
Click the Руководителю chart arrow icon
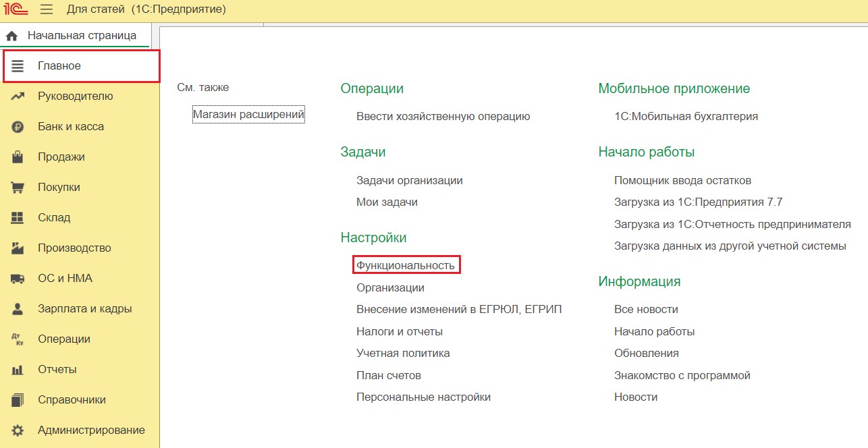pyautogui.click(x=18, y=96)
